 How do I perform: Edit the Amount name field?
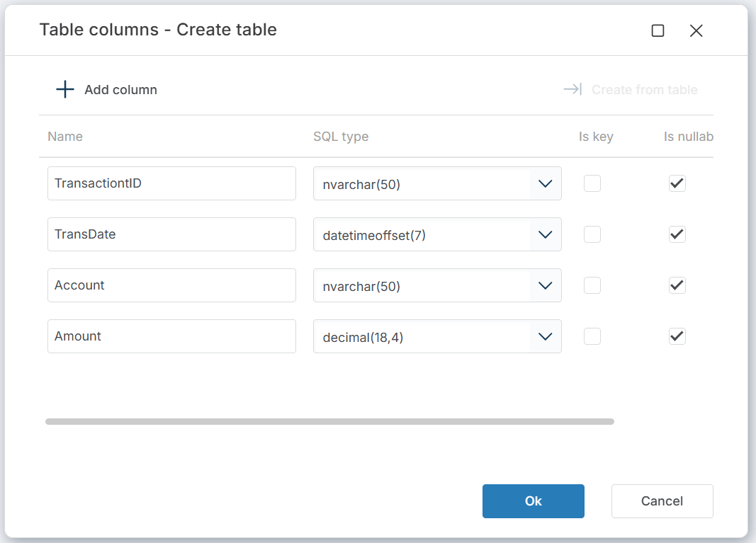click(x=171, y=337)
